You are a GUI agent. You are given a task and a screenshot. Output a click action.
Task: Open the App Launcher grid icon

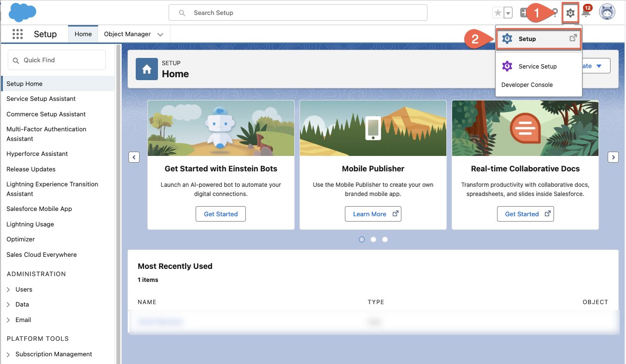coord(17,34)
